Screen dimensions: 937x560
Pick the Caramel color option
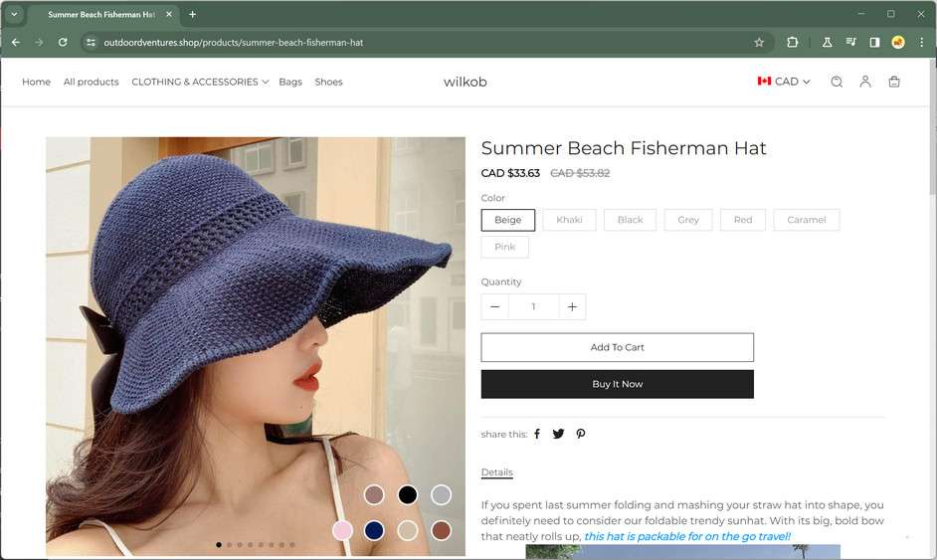(806, 220)
